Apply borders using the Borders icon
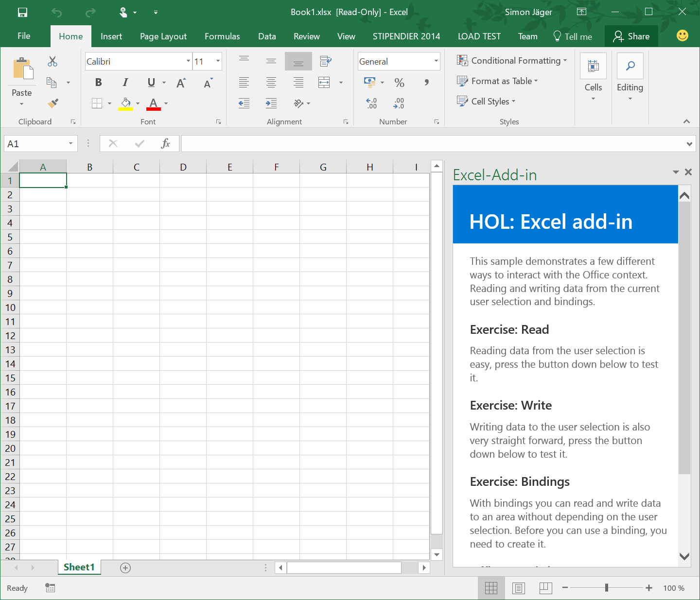This screenshot has height=600, width=700. click(x=97, y=103)
